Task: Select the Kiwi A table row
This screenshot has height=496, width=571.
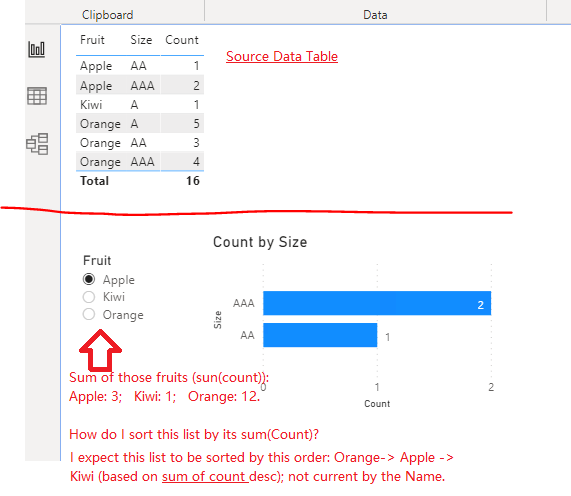Action: [140, 105]
